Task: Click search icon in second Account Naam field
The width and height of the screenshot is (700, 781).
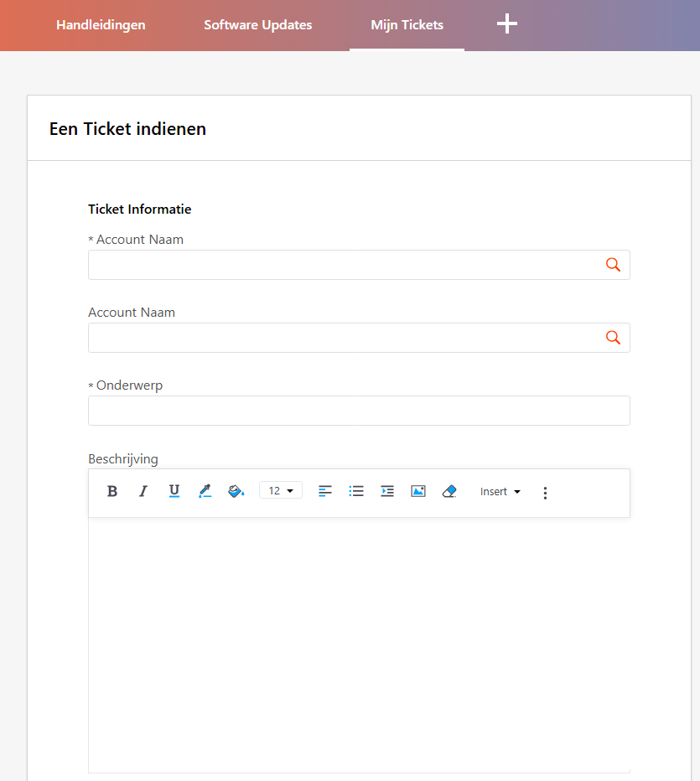Action: pos(614,338)
